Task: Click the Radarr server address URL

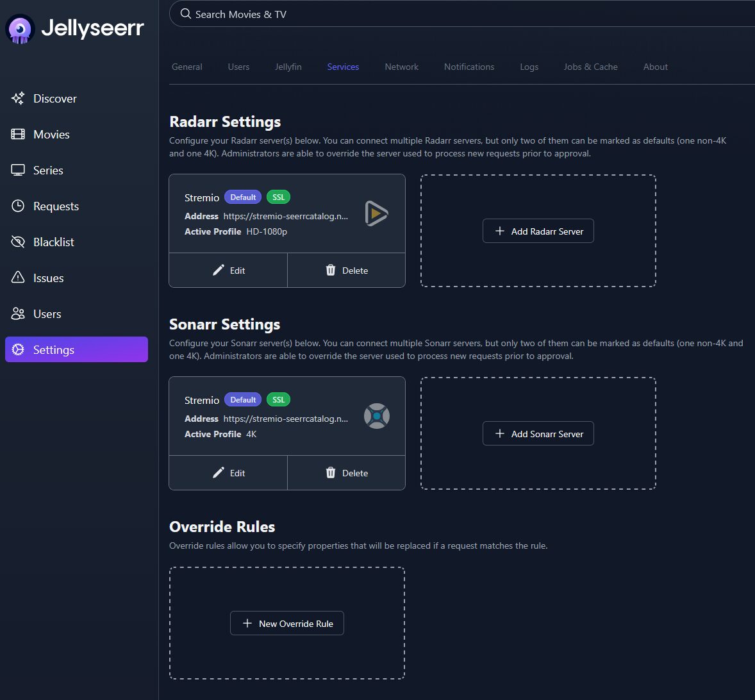Action: (x=286, y=216)
